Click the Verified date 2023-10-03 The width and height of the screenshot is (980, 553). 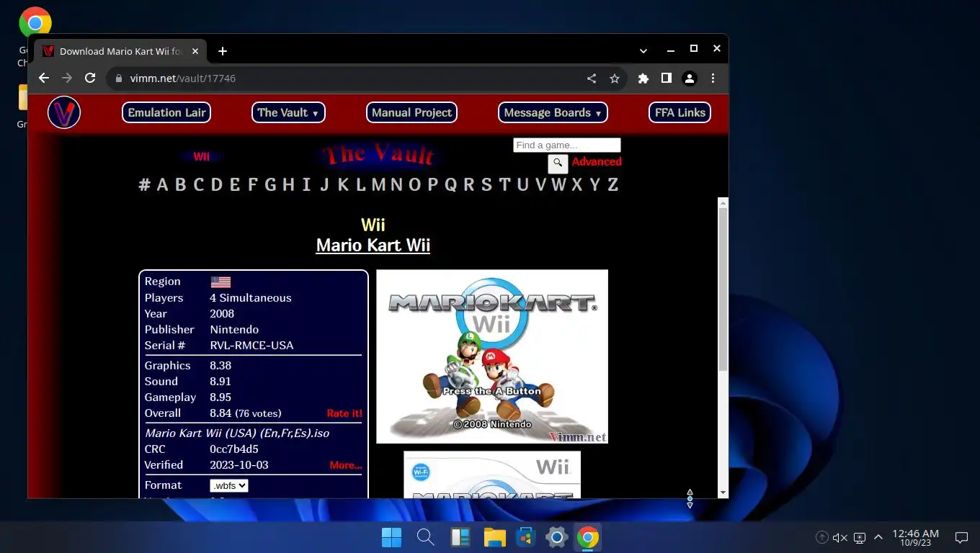click(239, 465)
